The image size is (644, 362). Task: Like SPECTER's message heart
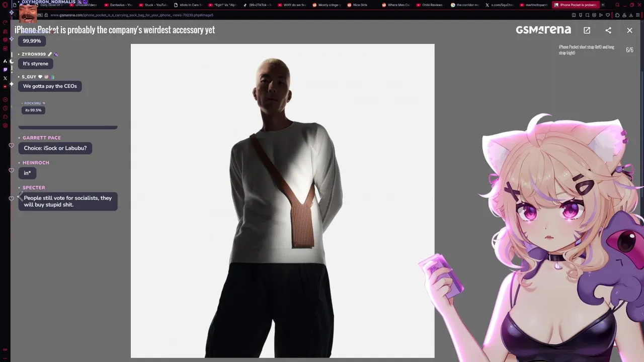(x=12, y=198)
